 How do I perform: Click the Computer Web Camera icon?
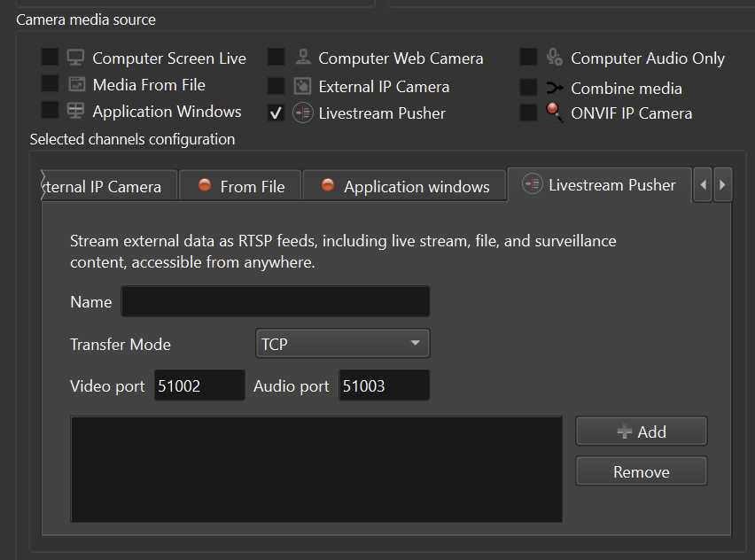(303, 58)
